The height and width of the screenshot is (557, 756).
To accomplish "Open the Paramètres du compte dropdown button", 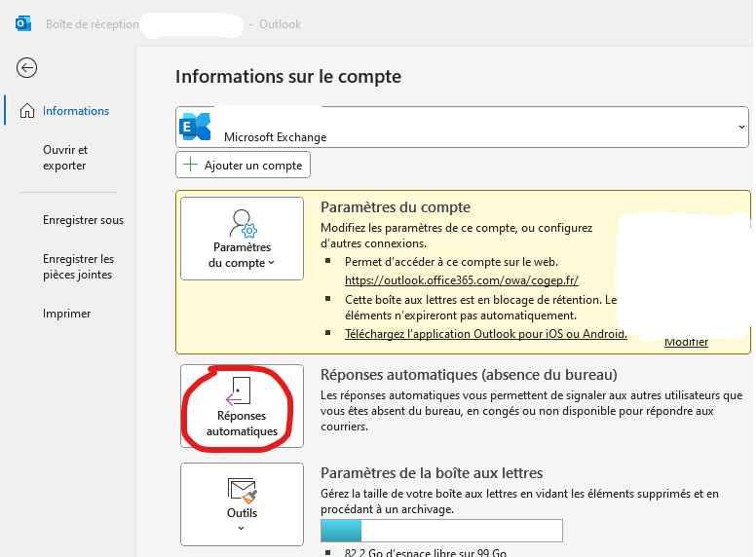I will pyautogui.click(x=242, y=239).
